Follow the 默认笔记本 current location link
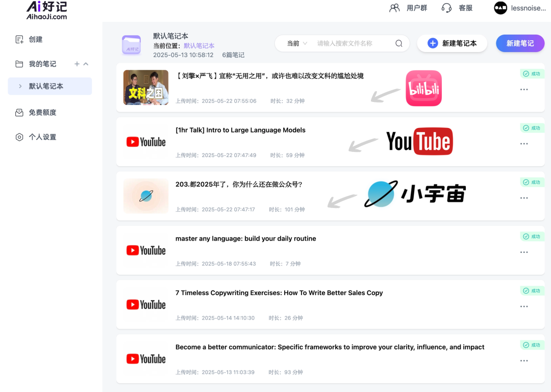 [199, 46]
